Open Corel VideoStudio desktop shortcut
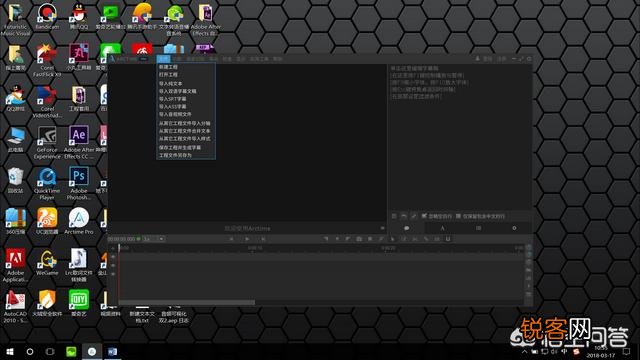 47,101
